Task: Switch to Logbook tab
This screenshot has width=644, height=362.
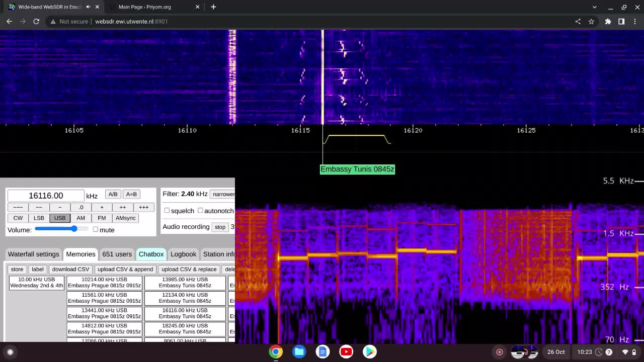Action: click(183, 254)
